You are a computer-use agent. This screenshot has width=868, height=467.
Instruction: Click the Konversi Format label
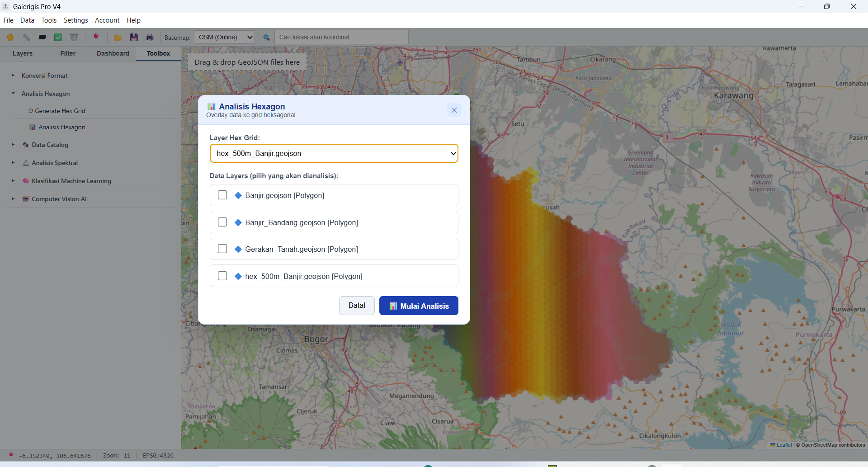click(44, 75)
